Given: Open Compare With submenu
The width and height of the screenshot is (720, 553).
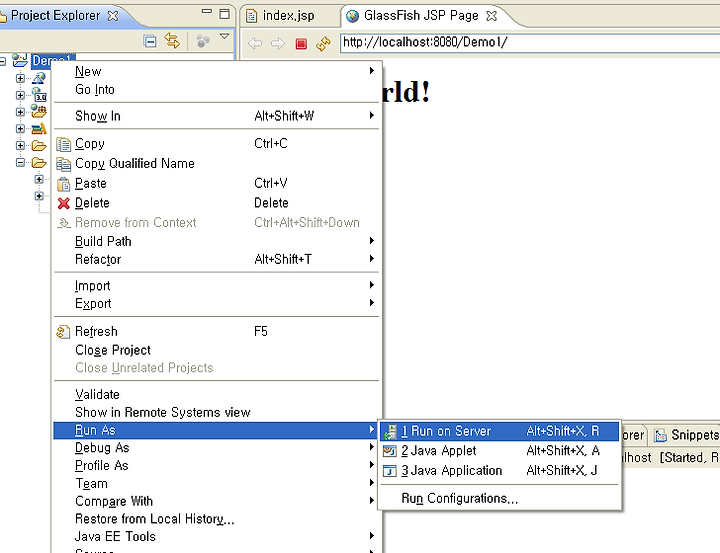Looking at the screenshot, I should point(217,501).
